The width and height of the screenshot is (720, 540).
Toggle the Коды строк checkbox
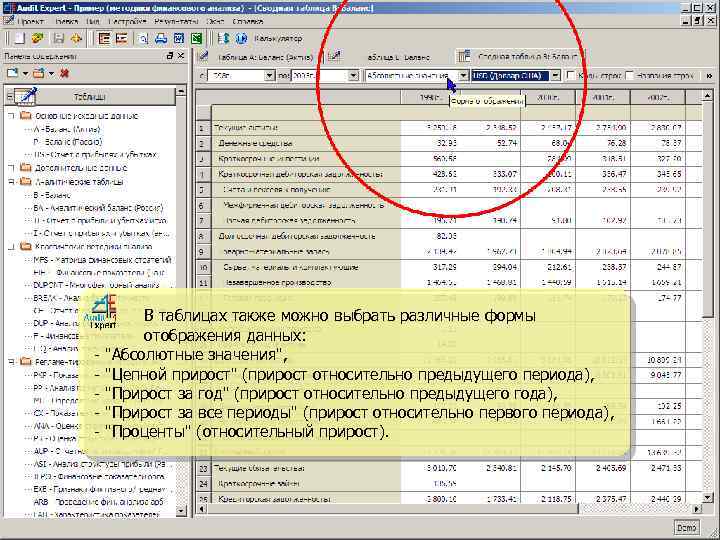pyautogui.click(x=571, y=75)
